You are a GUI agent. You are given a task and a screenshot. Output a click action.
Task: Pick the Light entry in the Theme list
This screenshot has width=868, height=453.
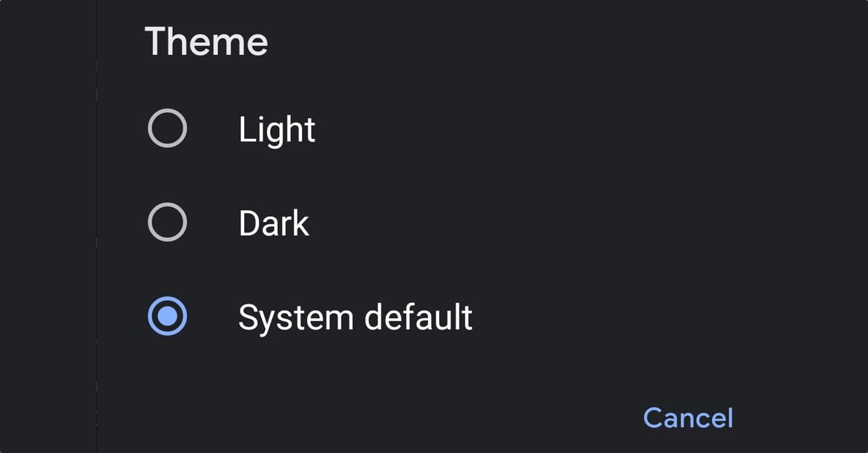pos(277,130)
